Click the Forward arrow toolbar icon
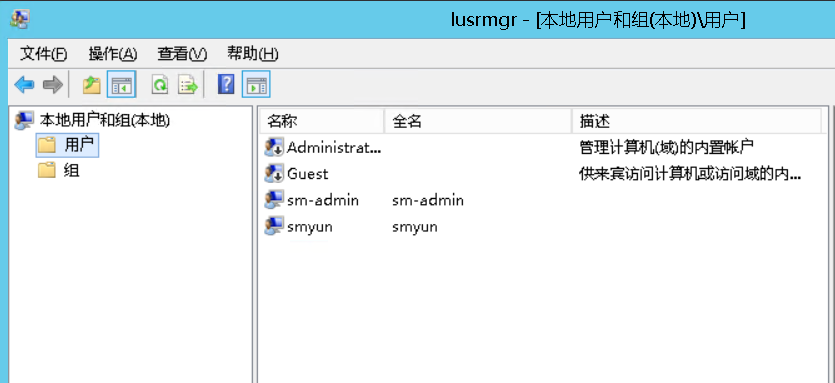The image size is (835, 383). tap(53, 84)
